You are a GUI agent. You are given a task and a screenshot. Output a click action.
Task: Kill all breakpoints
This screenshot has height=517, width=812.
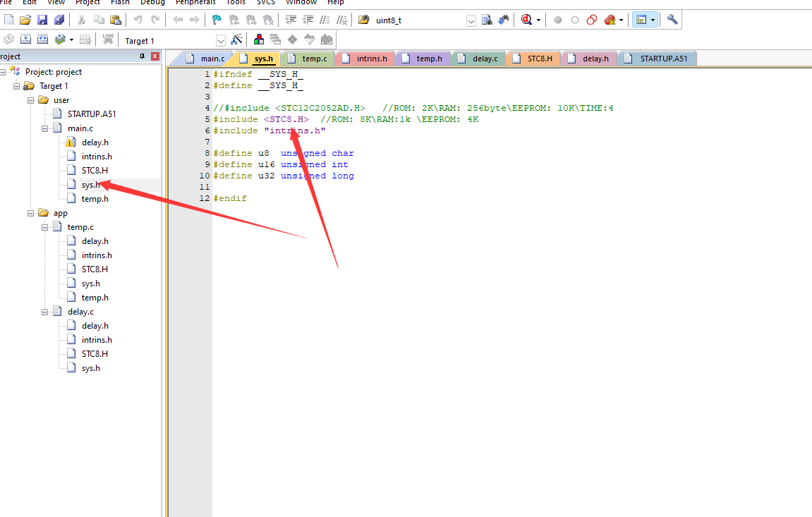(x=610, y=20)
